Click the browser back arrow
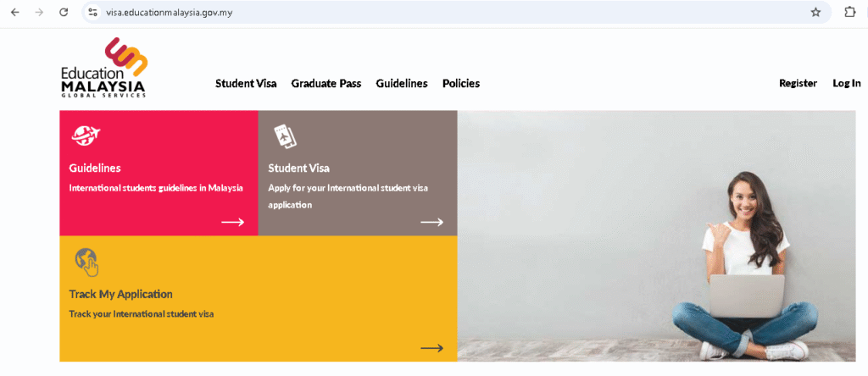The image size is (868, 376). coord(14,12)
